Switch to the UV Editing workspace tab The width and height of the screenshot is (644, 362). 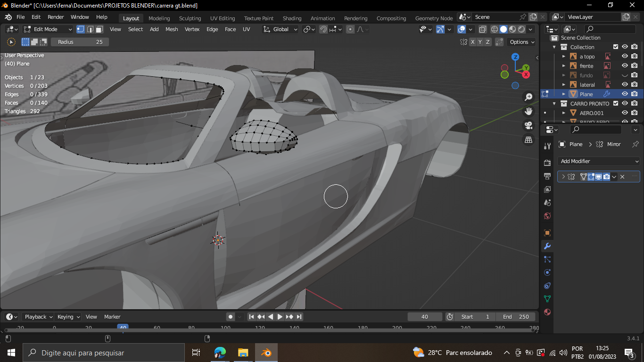(x=223, y=18)
